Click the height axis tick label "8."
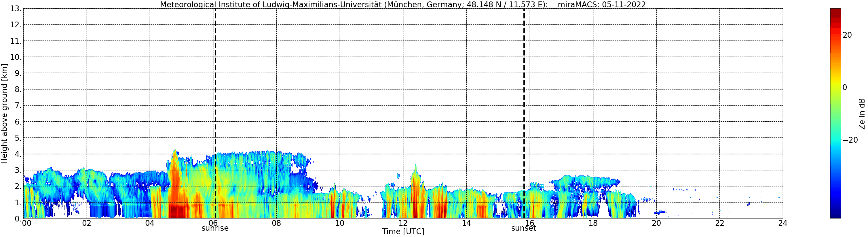Image resolution: width=868 pixels, height=237 pixels. 18,89
